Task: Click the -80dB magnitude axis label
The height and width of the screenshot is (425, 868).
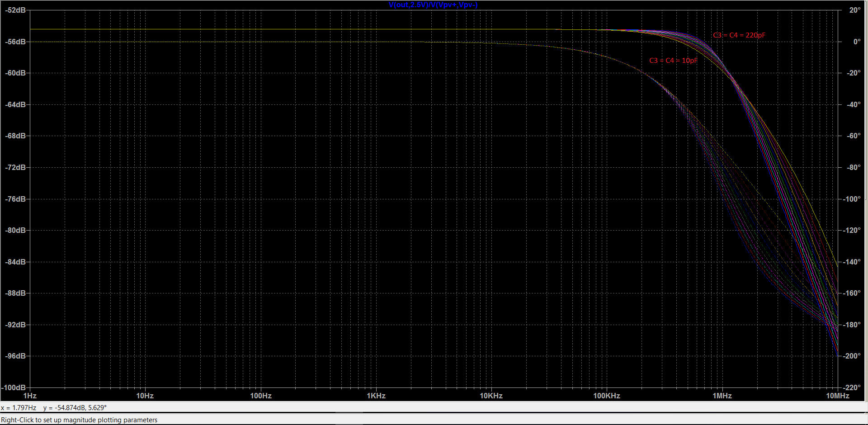Action: tap(15, 230)
